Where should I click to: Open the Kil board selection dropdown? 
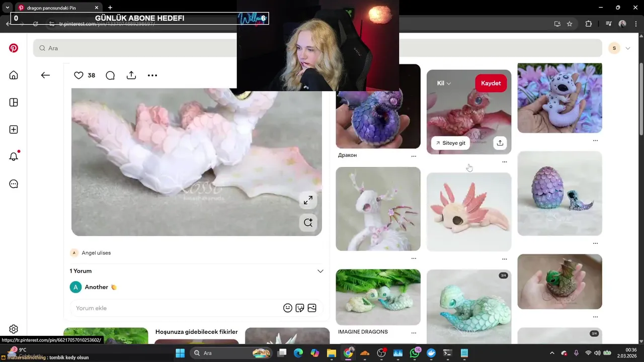coord(444,83)
